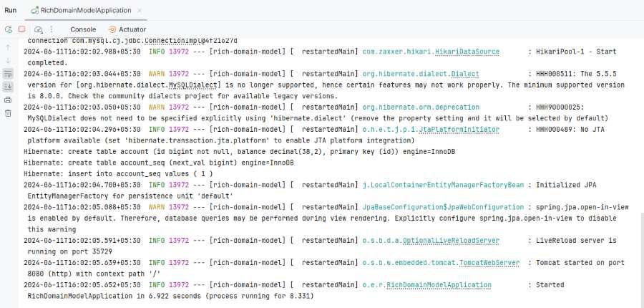644x308 pixels.
Task: Close the RichDomainModelApplication run tab
Action: click(140, 10)
